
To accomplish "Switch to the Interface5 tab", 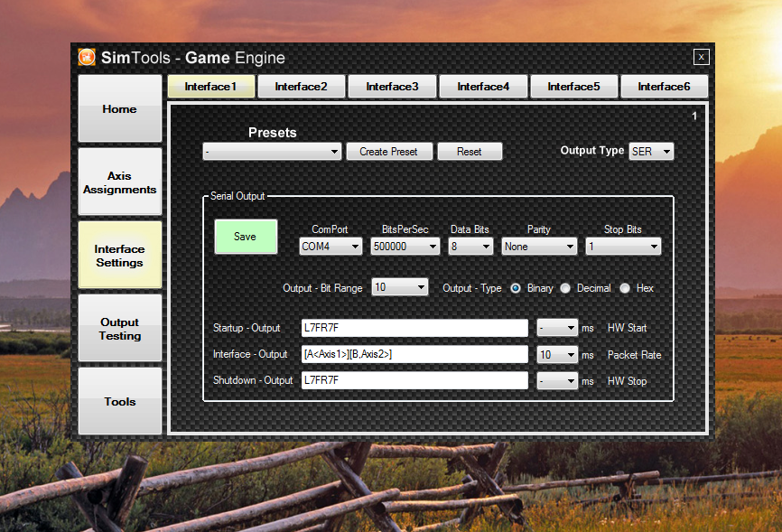I will click(573, 87).
